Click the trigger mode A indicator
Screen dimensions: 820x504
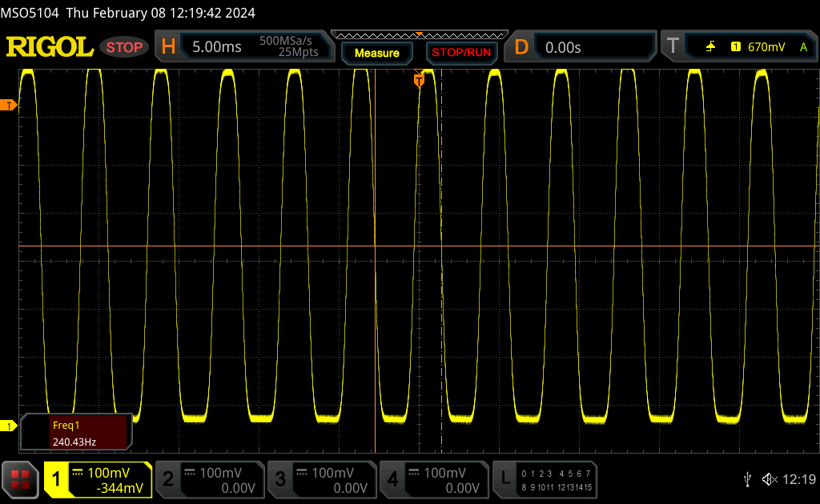coord(804,47)
